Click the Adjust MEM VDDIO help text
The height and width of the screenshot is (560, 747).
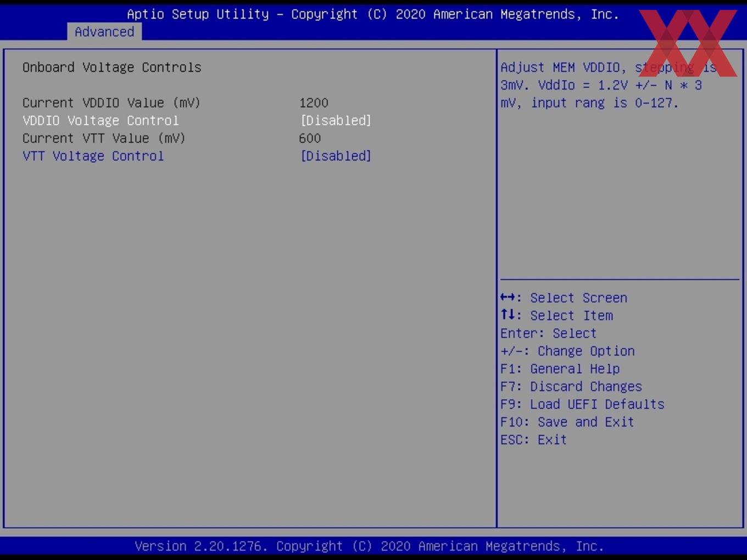point(609,85)
